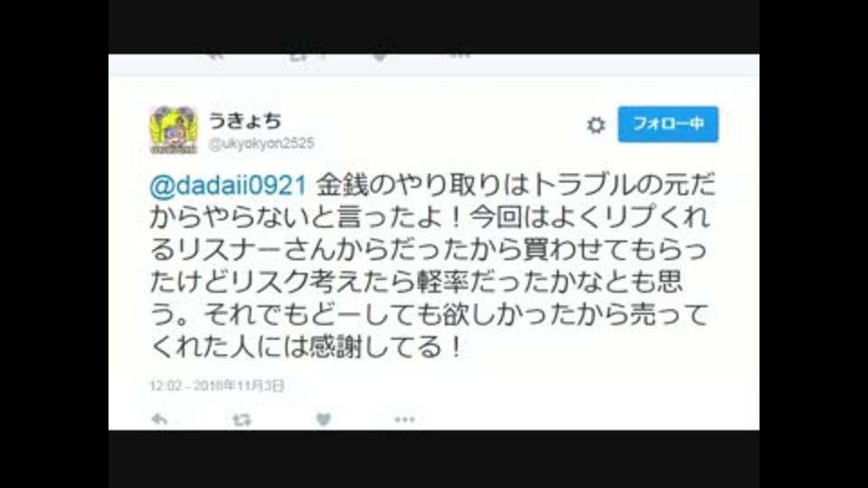Click the reply arrow under the tweet
The height and width of the screenshot is (488, 868).
[159, 419]
